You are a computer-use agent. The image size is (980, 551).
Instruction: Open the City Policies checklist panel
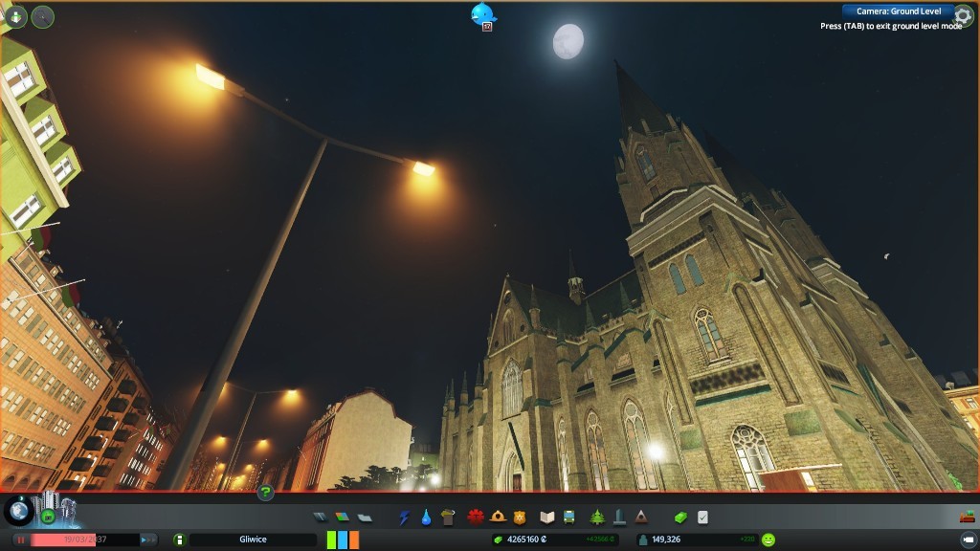[x=703, y=518]
